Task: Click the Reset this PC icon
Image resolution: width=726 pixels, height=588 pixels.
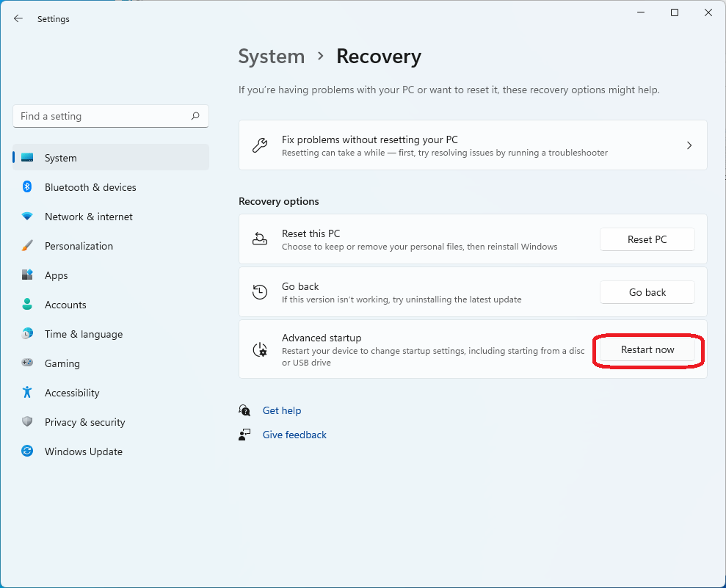Action: point(260,239)
